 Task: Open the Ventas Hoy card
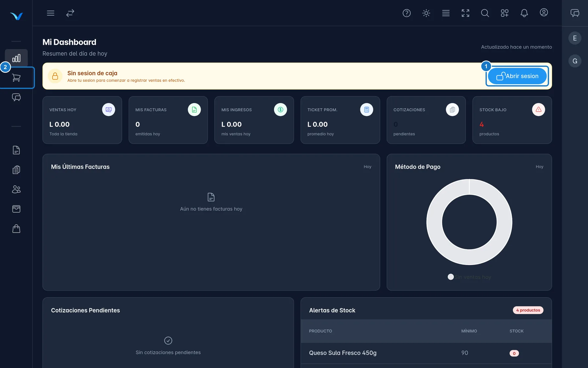pyautogui.click(x=82, y=120)
